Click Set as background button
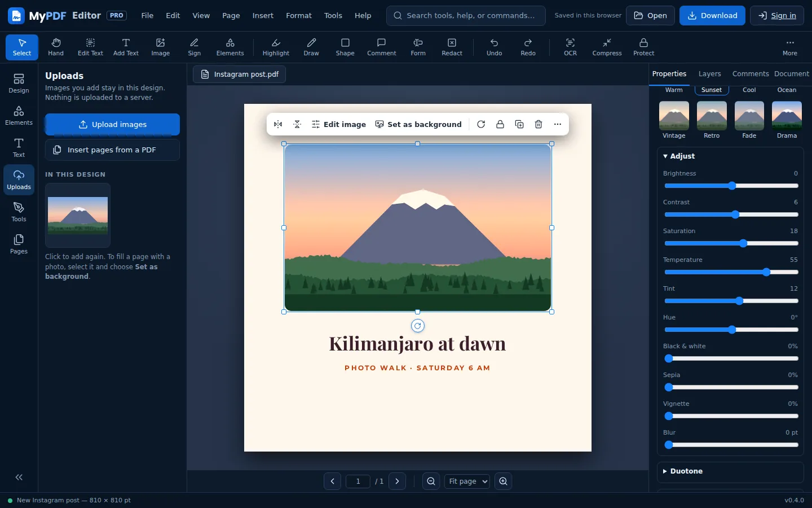 418,124
